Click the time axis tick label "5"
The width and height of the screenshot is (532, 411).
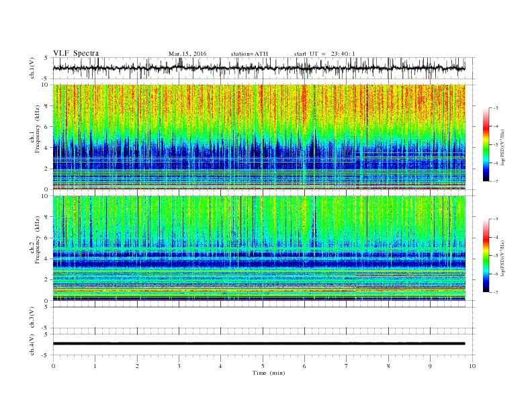coord(263,366)
